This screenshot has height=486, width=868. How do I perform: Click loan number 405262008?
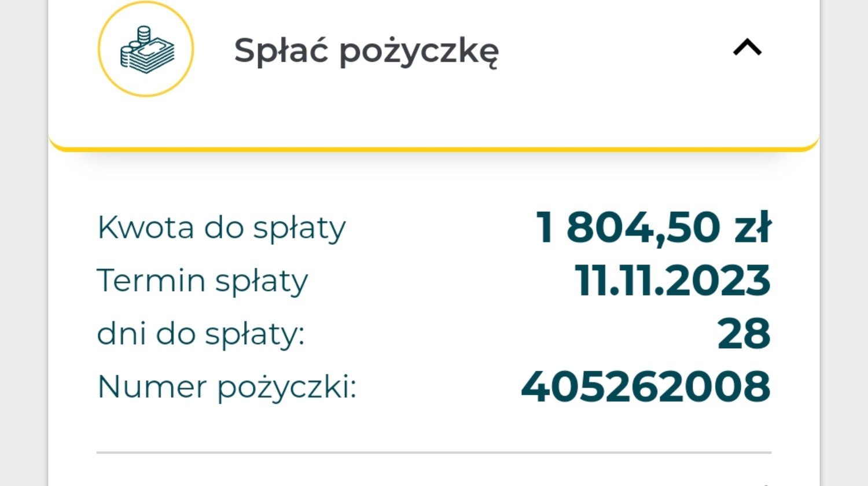[646, 386]
